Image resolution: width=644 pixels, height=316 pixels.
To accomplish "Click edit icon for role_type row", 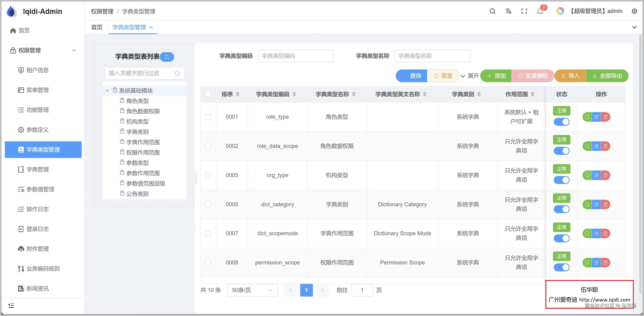I will coord(596,117).
